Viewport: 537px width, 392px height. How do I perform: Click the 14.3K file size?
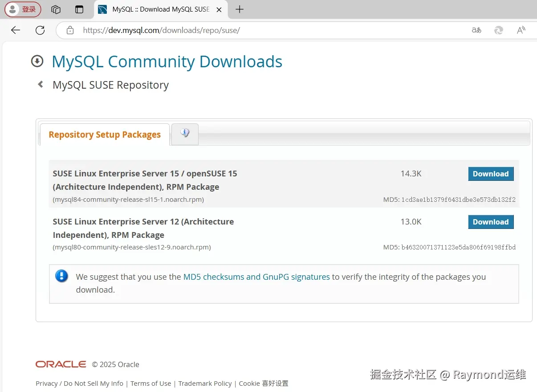pyautogui.click(x=411, y=174)
